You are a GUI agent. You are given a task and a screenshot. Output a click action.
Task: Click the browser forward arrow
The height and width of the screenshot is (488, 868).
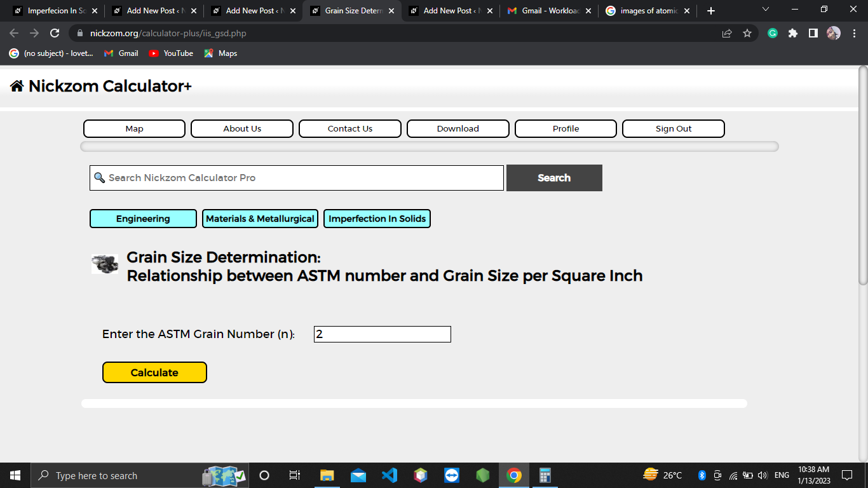click(34, 33)
